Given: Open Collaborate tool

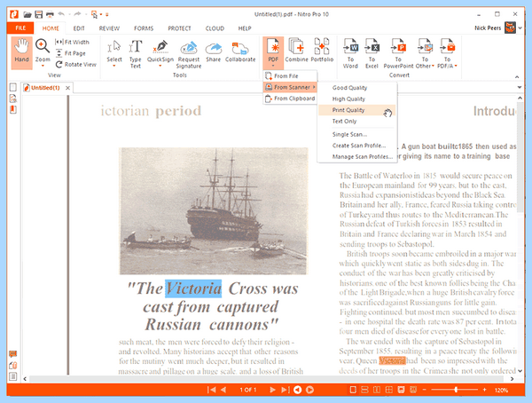Looking at the screenshot, I should (x=240, y=51).
